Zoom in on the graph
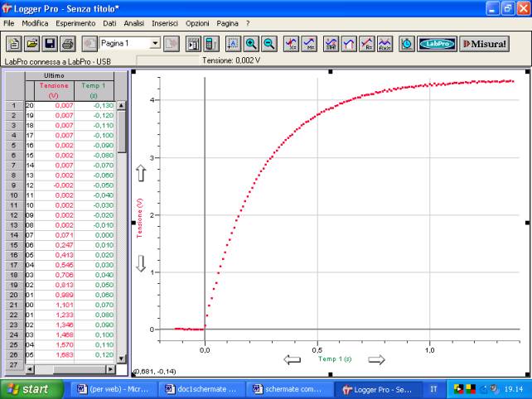This screenshot has width=532, height=399. click(x=250, y=43)
